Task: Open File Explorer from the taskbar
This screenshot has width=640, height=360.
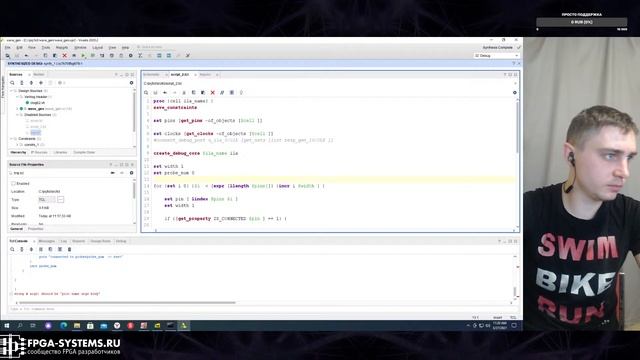Action: [x=77, y=325]
